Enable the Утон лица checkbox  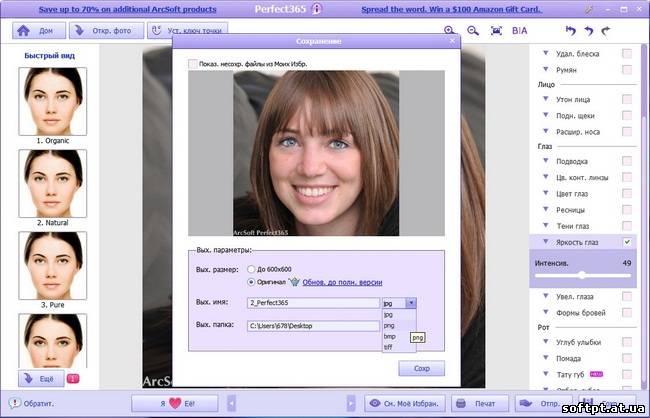coord(627,99)
